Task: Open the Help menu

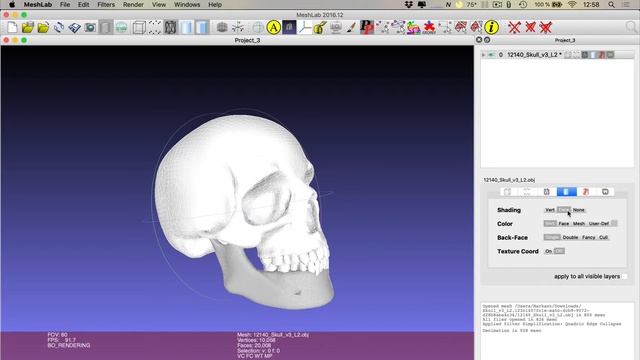Action: tap(215, 5)
